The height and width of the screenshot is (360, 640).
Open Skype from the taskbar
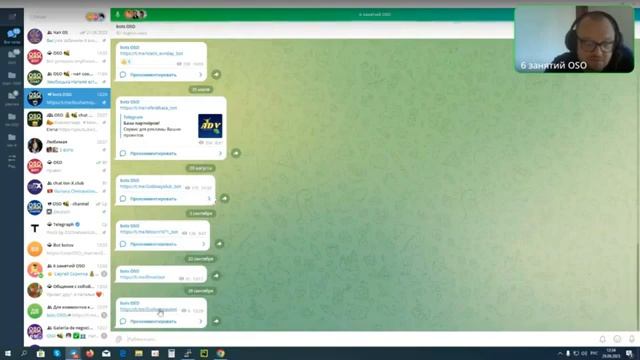pyautogui.click(x=57, y=353)
